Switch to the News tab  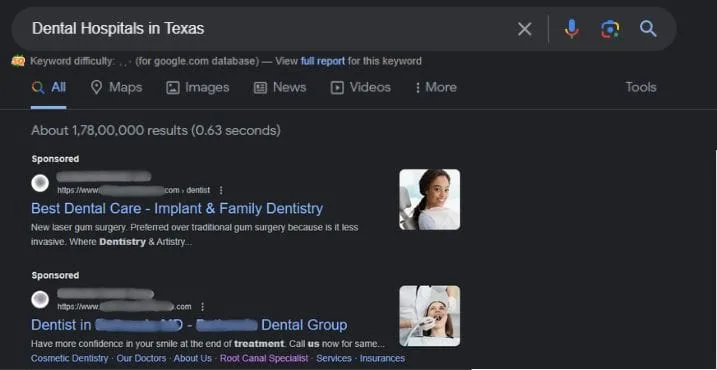click(280, 87)
